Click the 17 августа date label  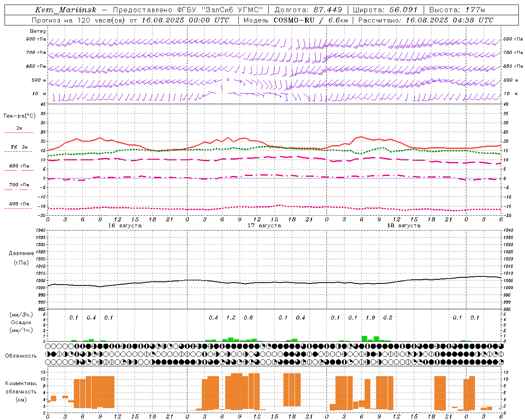point(264,226)
